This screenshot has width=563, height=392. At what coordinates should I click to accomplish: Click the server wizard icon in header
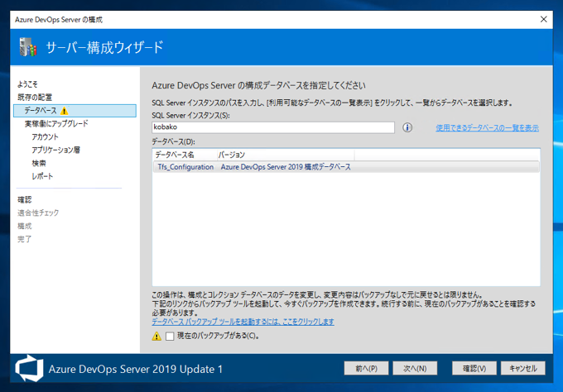pos(28,47)
